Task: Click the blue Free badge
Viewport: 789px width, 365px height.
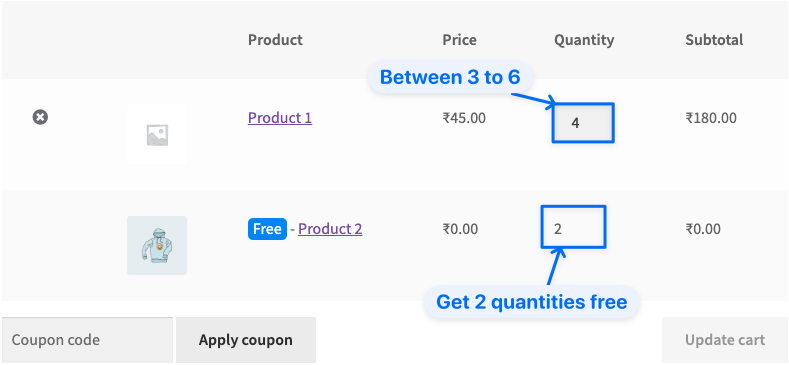Action: [267, 229]
